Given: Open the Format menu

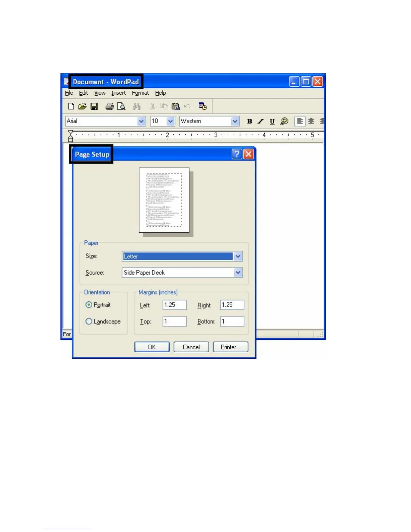Looking at the screenshot, I should pyautogui.click(x=140, y=93).
